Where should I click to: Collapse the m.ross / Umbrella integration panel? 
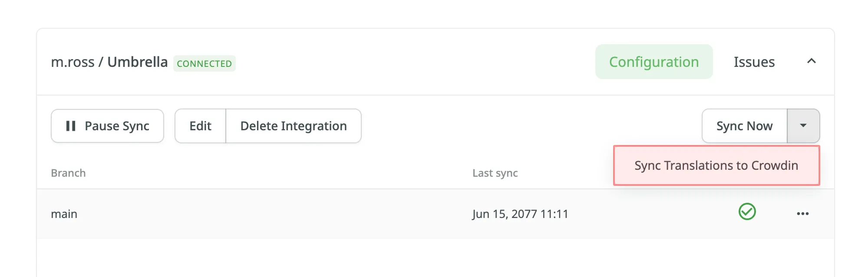click(x=812, y=62)
